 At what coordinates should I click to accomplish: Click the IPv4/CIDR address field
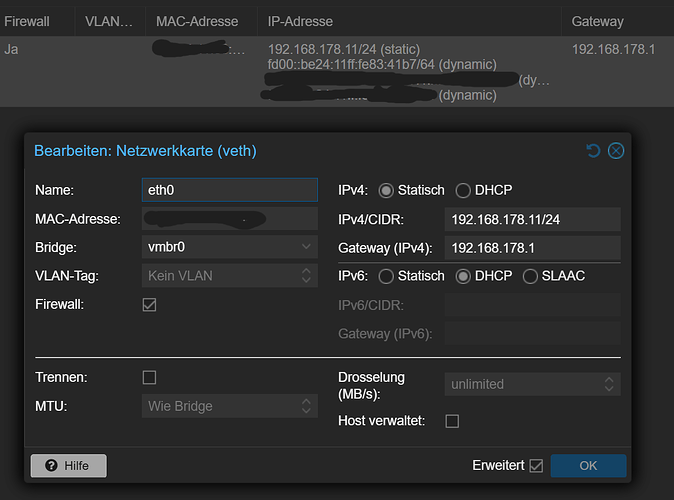coord(532,219)
